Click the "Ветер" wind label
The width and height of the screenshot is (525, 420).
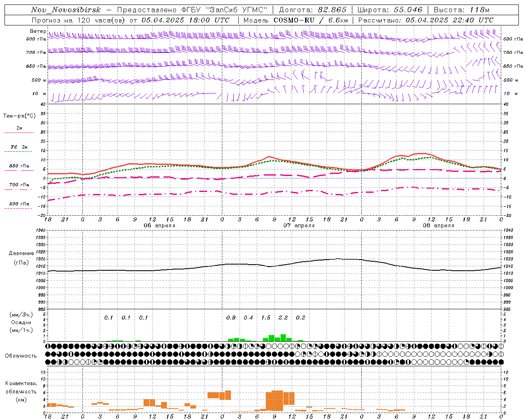tap(38, 31)
